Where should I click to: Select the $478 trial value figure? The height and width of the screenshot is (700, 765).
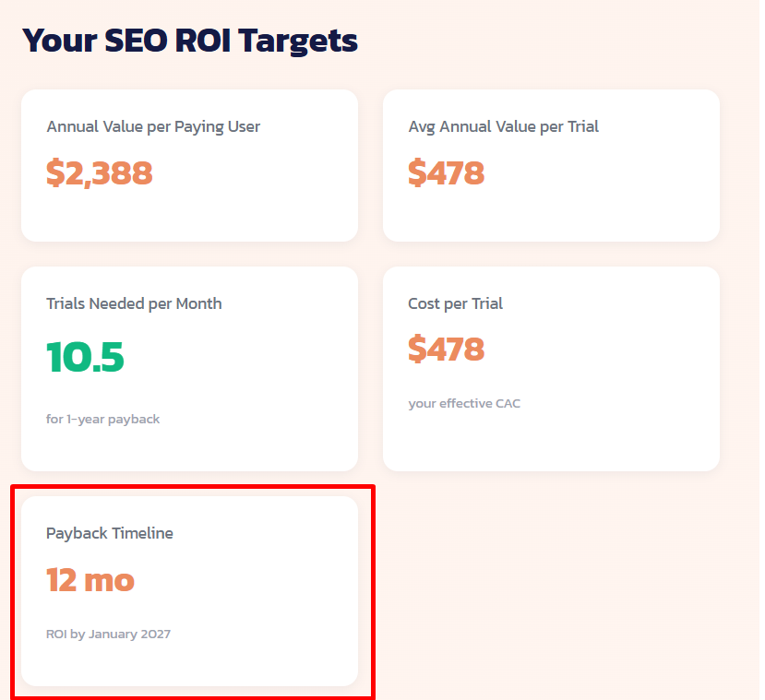tap(446, 172)
